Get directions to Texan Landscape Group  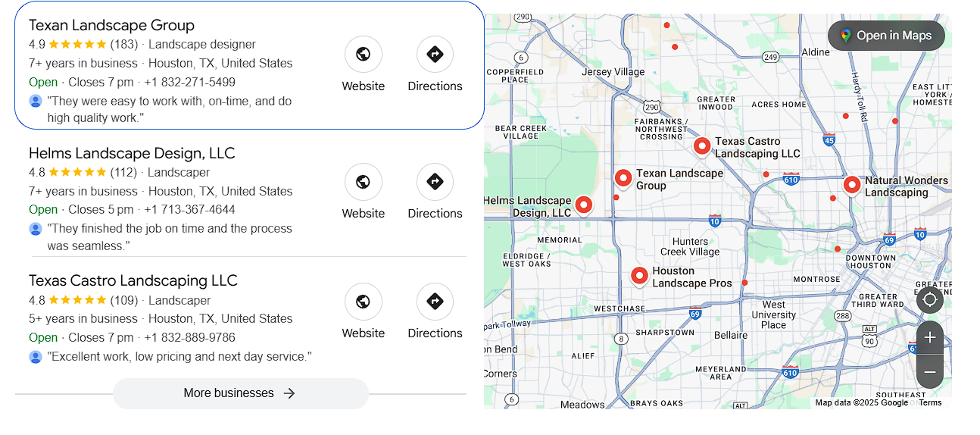pos(435,54)
